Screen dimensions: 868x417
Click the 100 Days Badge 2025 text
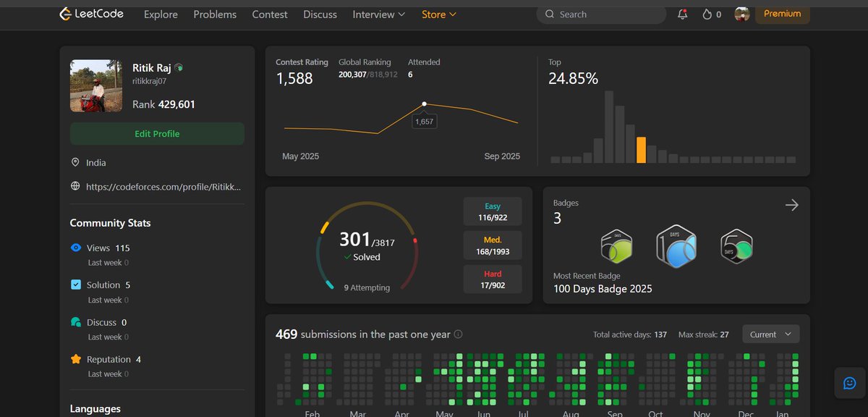tap(603, 289)
